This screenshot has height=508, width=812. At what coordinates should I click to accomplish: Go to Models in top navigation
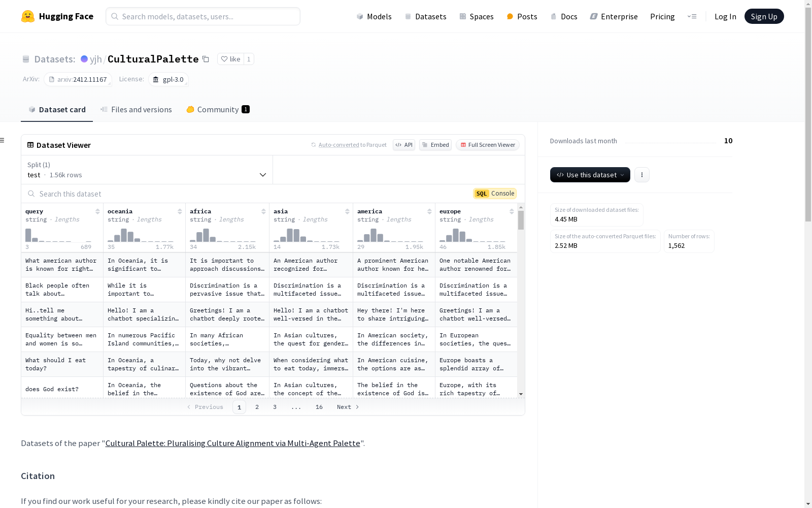click(x=374, y=16)
